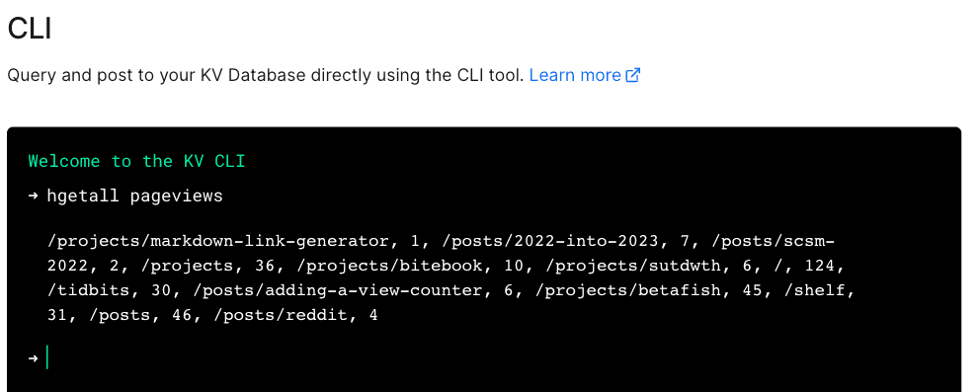Focus the CLI input at the green cursor
The height and width of the screenshot is (392, 980).
[x=47, y=357]
